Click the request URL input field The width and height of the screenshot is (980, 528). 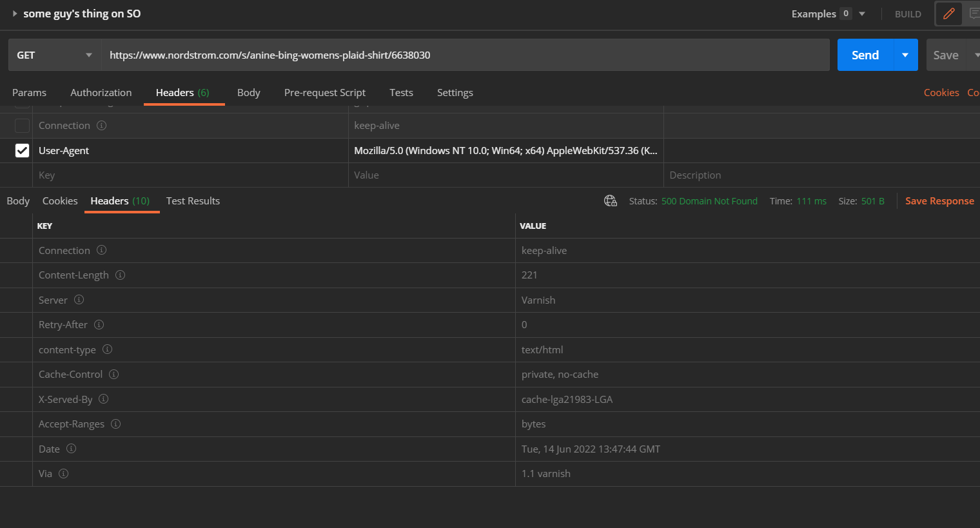(465, 55)
